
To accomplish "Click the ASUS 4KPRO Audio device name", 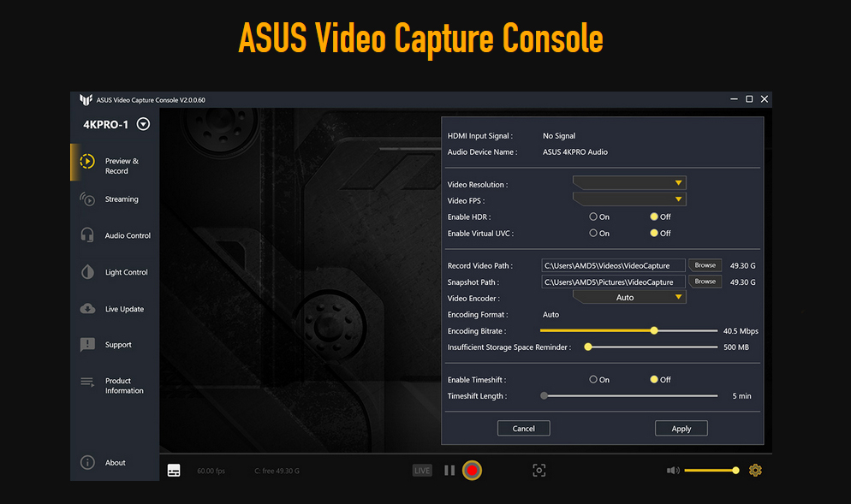I will pos(575,152).
